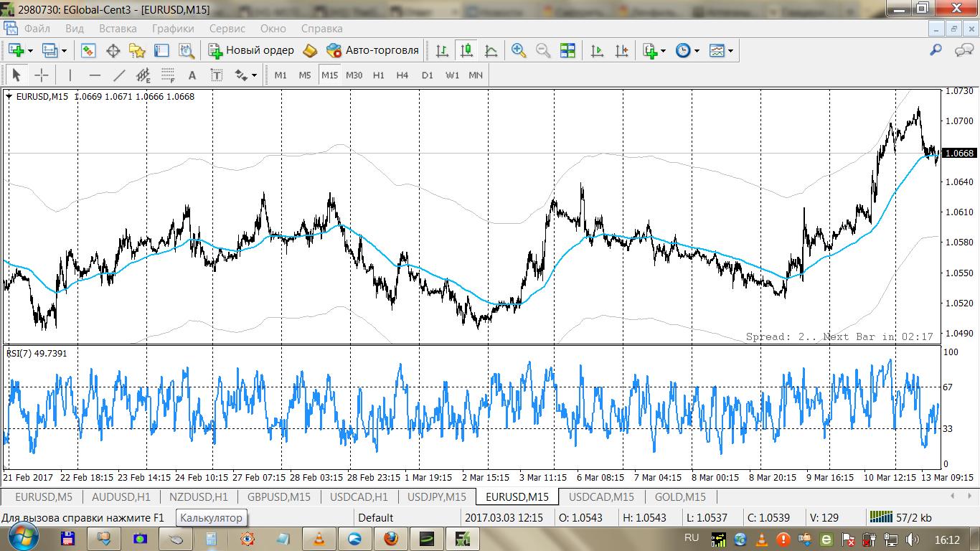Open the Вставка menu

coord(118,29)
